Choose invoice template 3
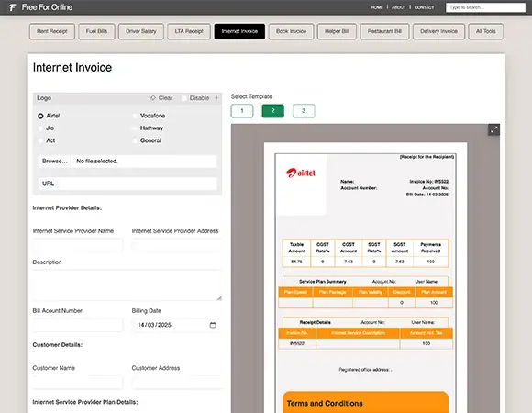 (304, 111)
